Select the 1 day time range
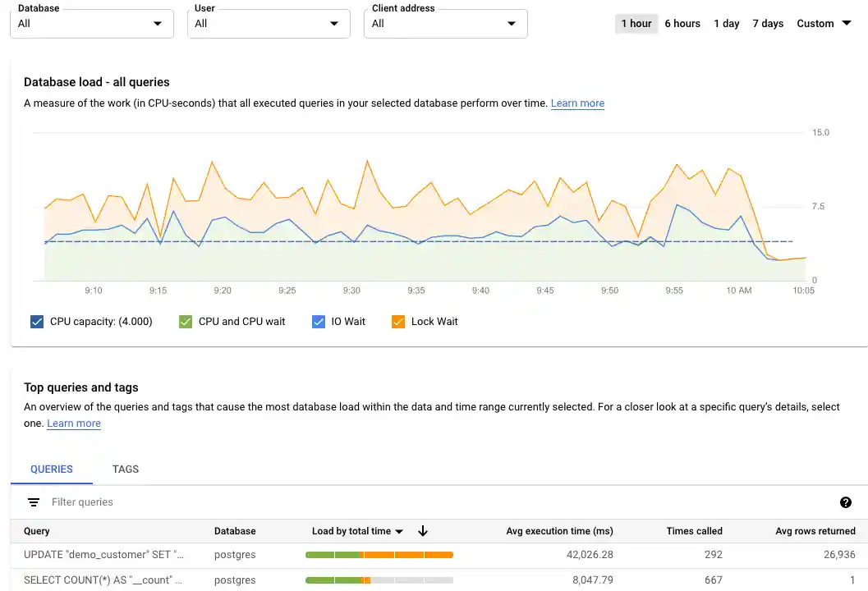 pos(726,24)
